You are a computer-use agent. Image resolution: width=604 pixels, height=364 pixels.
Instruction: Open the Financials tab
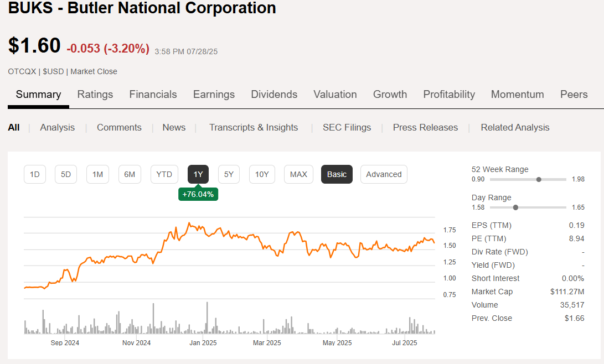[153, 95]
